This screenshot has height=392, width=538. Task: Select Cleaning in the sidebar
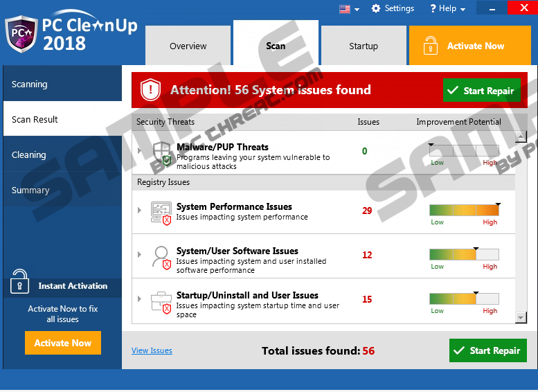tap(62, 154)
